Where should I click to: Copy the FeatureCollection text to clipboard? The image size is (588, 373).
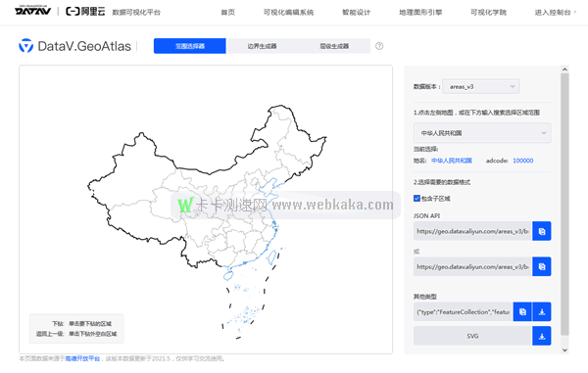(x=522, y=311)
